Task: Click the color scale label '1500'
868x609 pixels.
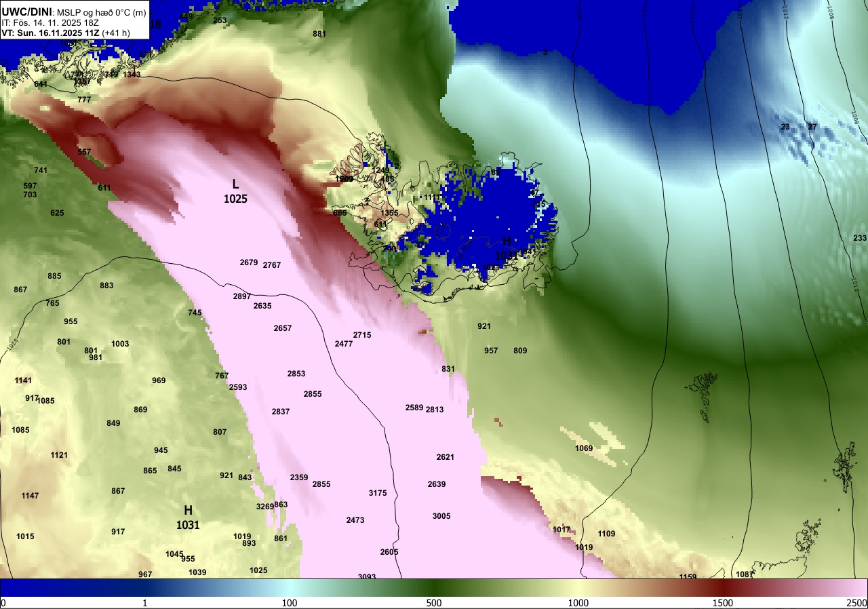Action: (722, 603)
